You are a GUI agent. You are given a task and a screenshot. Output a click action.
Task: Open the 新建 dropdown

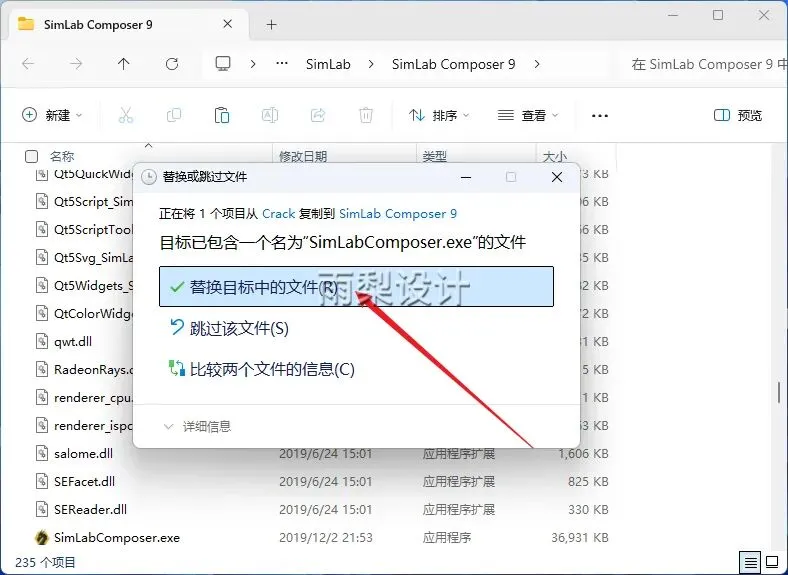click(52, 116)
